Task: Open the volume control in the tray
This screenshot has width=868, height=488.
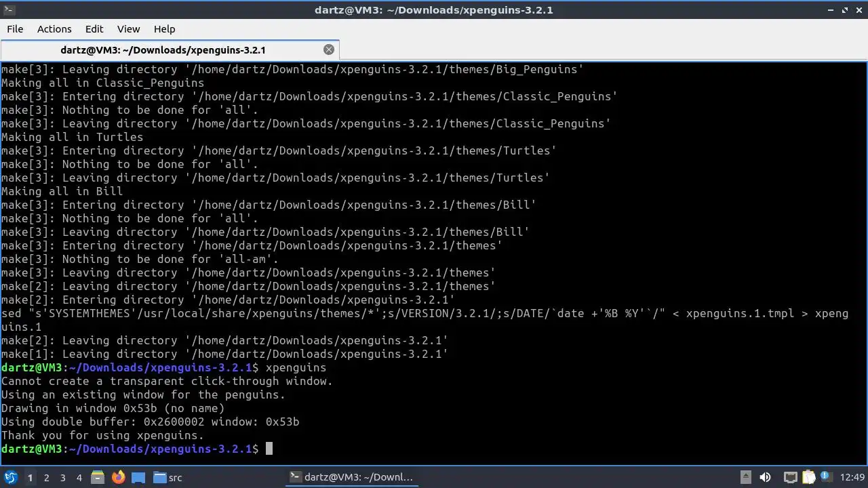Action: click(765, 477)
